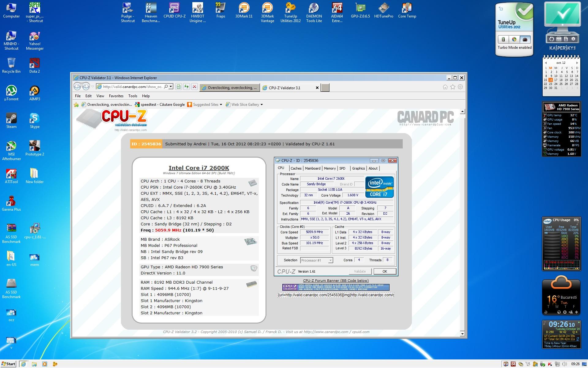The width and height of the screenshot is (588, 368).
Task: Launch Heaven Benchmark desktop icon
Action: (x=151, y=13)
